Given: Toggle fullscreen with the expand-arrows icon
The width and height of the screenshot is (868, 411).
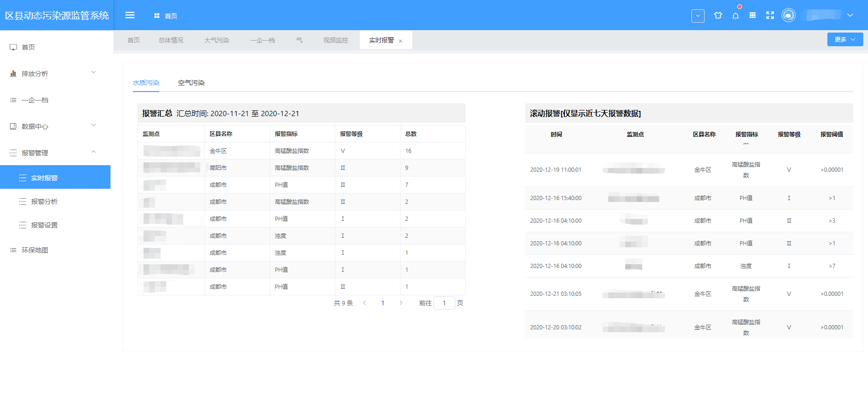Looking at the screenshot, I should point(770,15).
